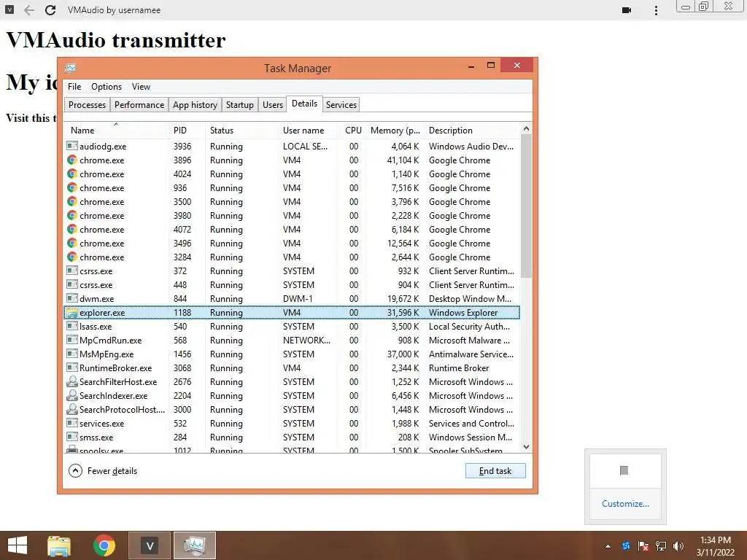Click the explorer.exe folder icon
This screenshot has width=747, height=560.
(72, 312)
